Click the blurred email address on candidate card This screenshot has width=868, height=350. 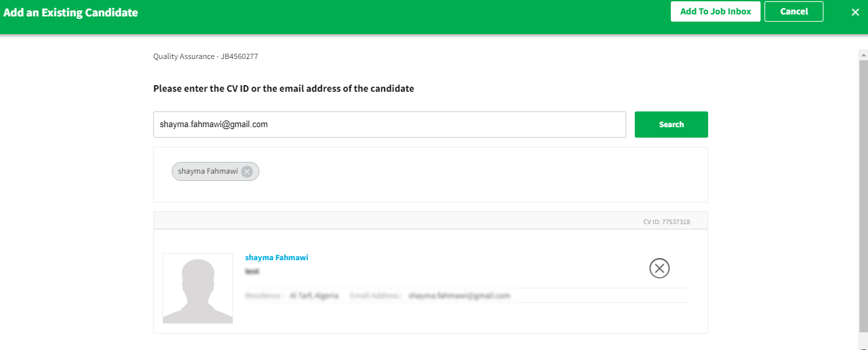tap(459, 296)
